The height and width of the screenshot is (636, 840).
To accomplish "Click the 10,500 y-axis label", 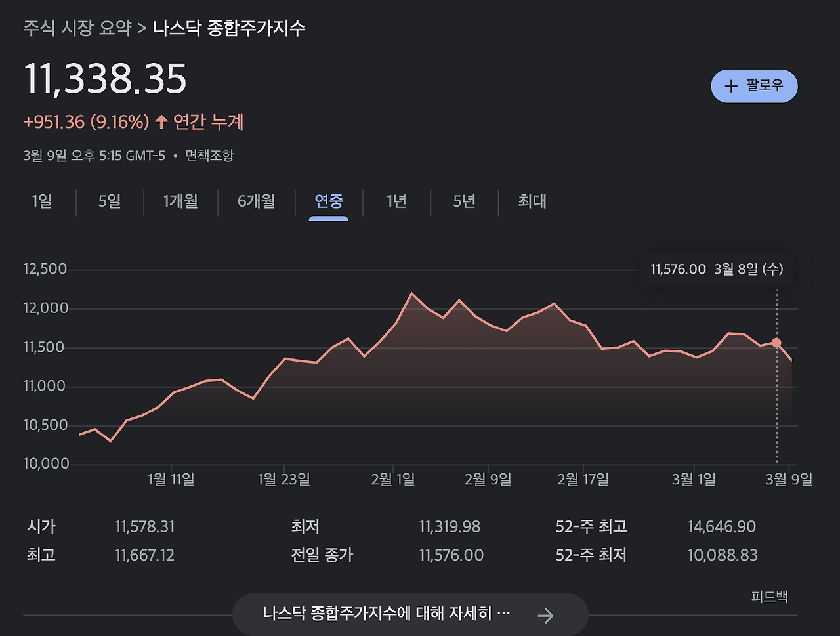I will 45,425.
